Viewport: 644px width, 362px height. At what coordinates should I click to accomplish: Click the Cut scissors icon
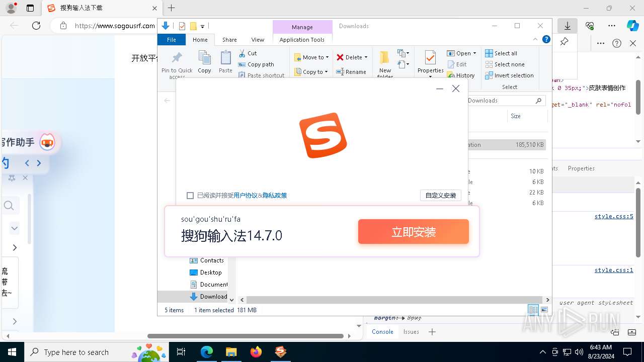[242, 53]
